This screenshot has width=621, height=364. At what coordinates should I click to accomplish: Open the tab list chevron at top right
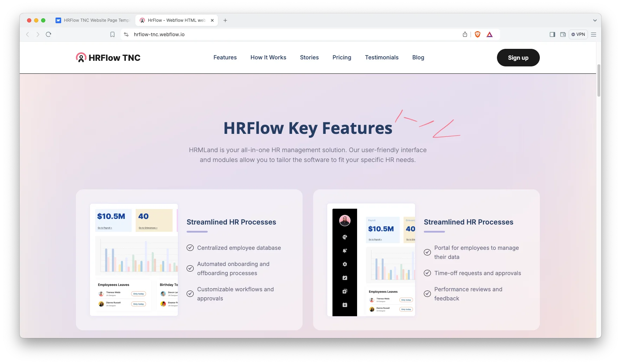pos(594,20)
